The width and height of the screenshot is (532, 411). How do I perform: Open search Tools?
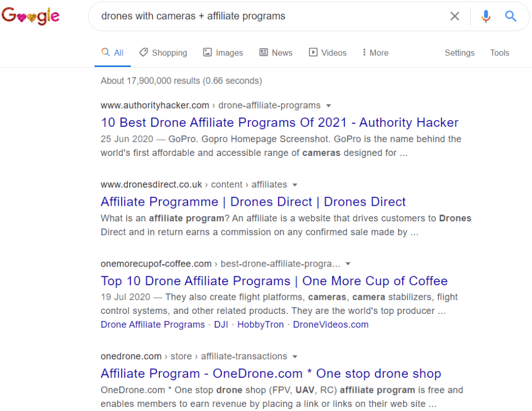499,53
